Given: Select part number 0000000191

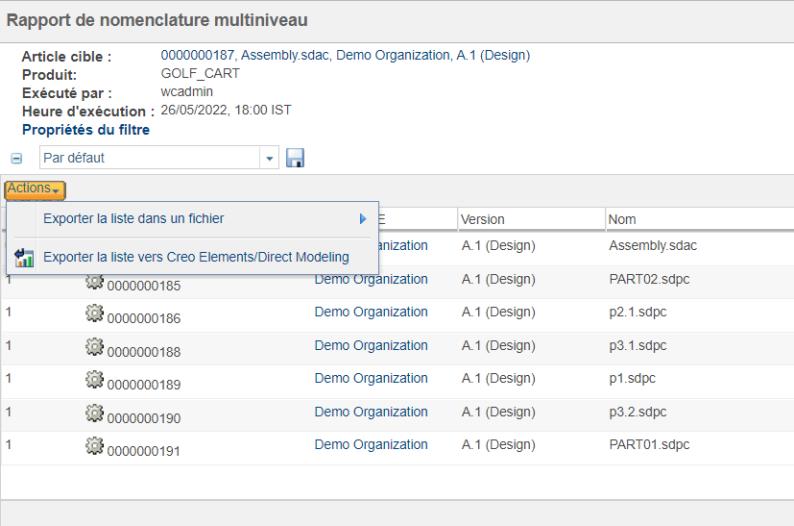Looking at the screenshot, I should point(144,451).
